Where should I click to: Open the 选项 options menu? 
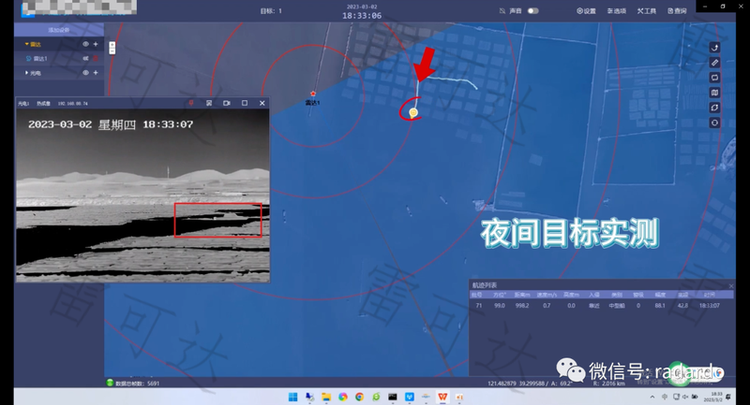click(617, 11)
